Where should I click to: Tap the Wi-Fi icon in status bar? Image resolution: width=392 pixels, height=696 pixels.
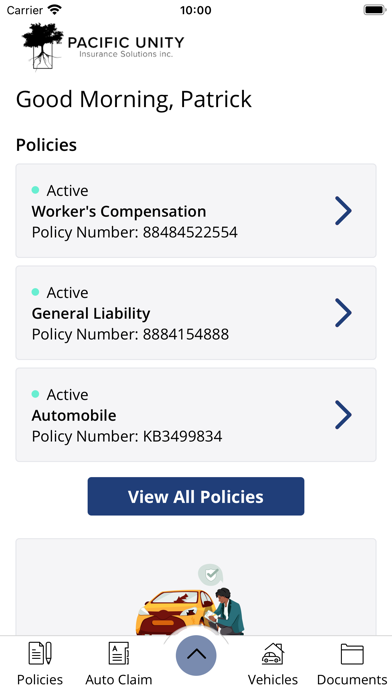55,9
